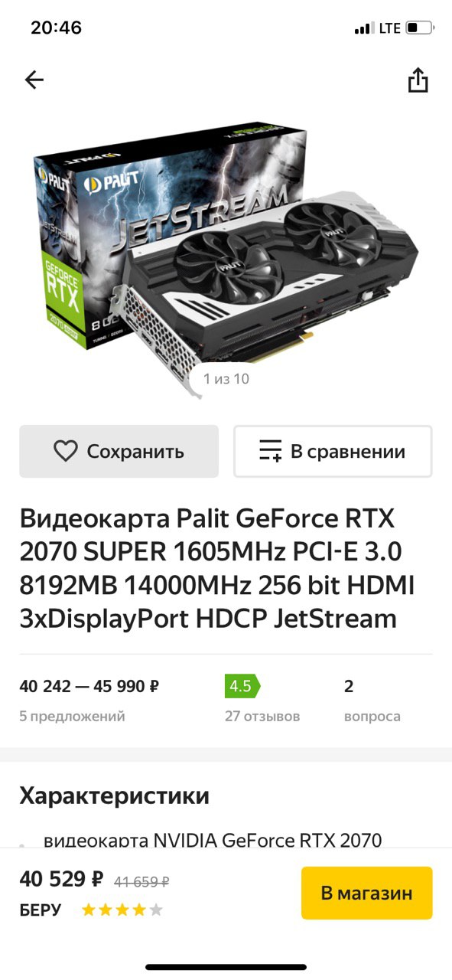
Task: Tap the heart icon to save product
Action: coord(65,451)
